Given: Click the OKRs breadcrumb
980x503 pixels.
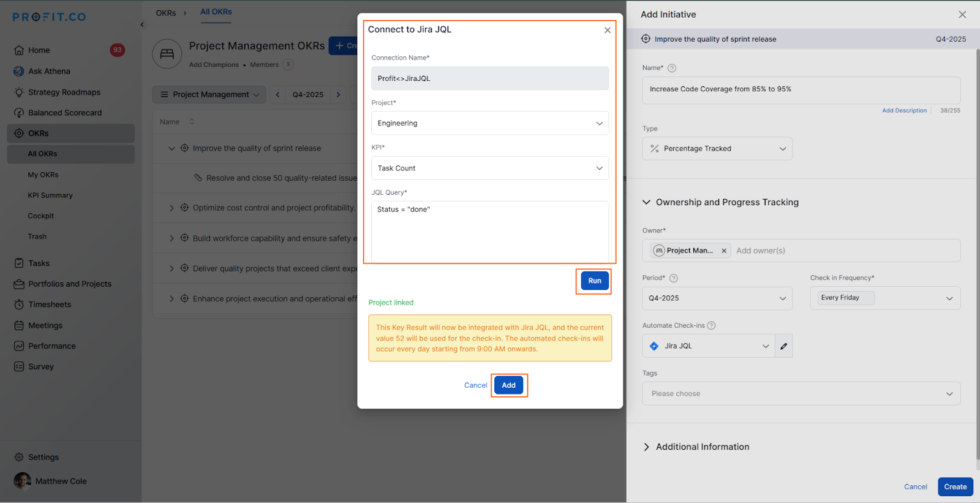Looking at the screenshot, I should click(x=166, y=13).
